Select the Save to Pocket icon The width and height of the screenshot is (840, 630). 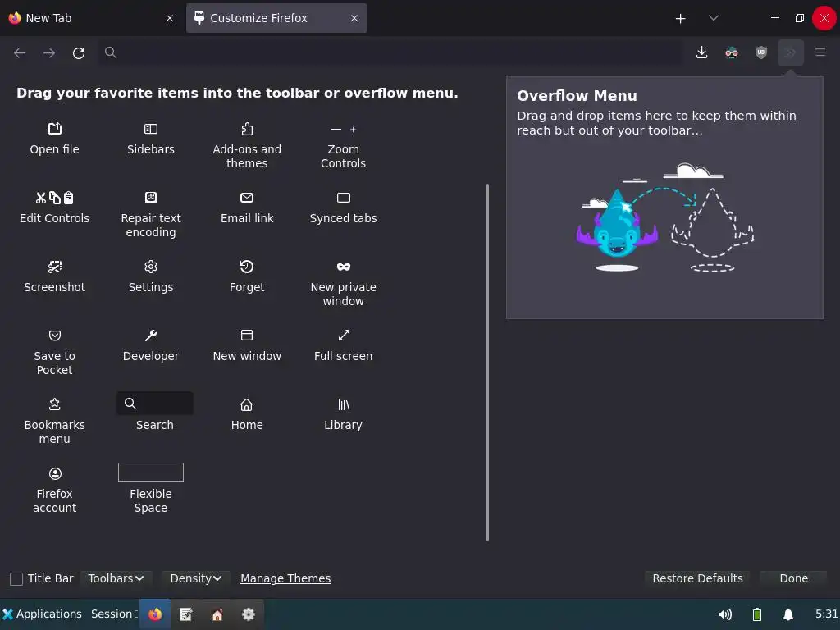tap(55, 336)
